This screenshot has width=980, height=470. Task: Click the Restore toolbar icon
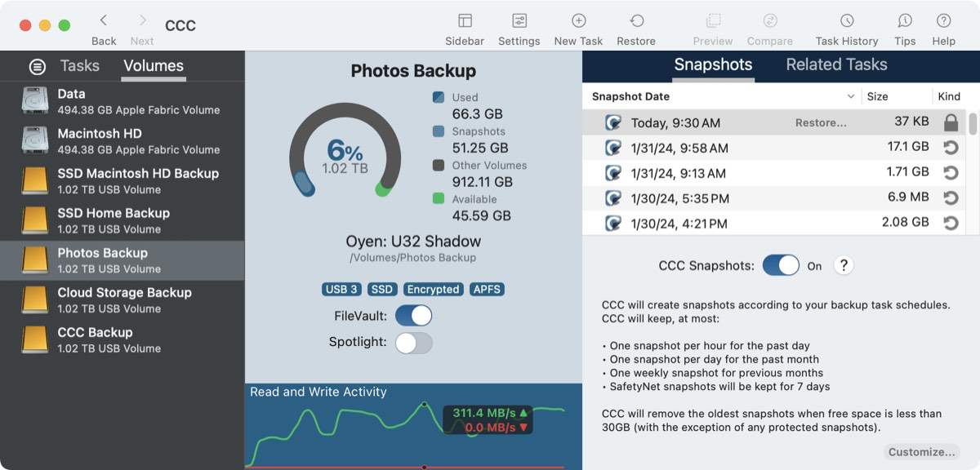636,21
